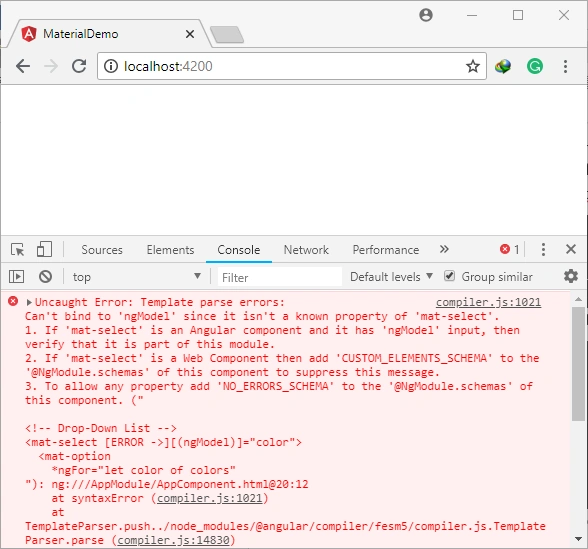The image size is (588, 549).
Task: Minimize the Chrome window
Action: click(x=472, y=15)
